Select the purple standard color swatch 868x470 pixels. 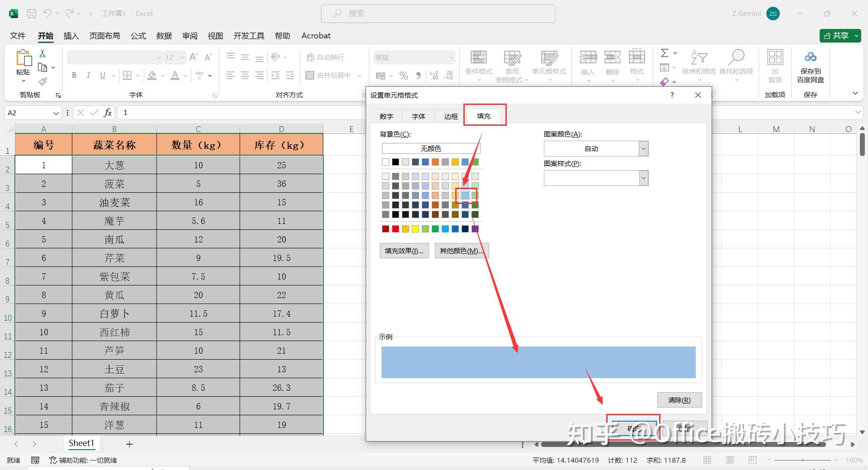(475, 229)
